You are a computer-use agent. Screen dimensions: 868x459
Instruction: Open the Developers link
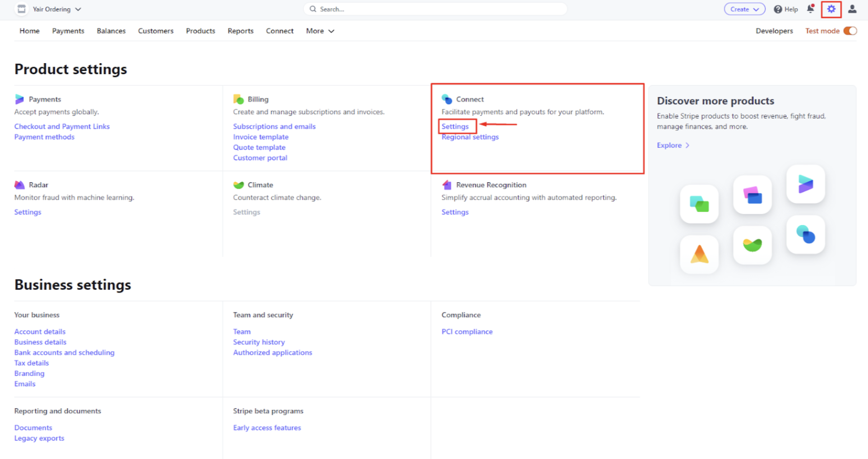(774, 31)
